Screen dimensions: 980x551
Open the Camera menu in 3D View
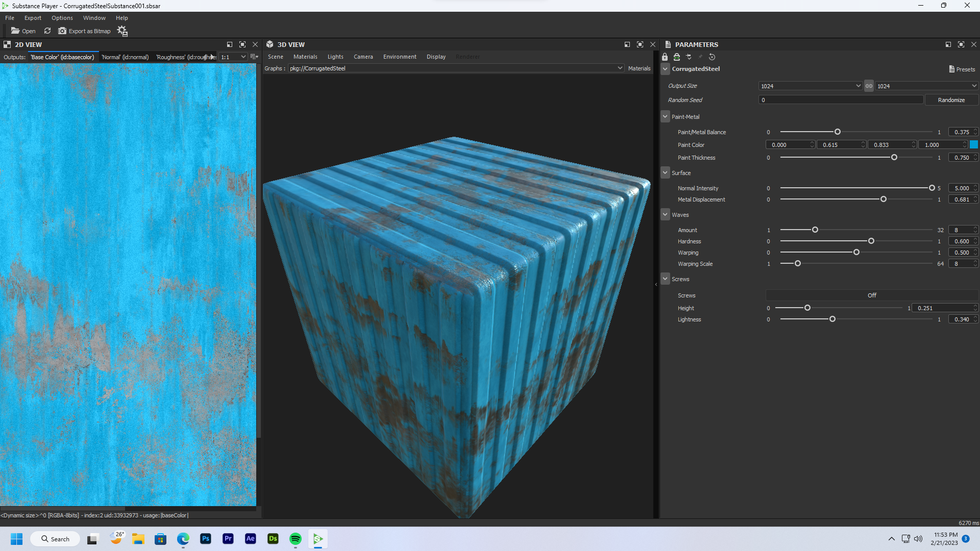[x=363, y=57]
